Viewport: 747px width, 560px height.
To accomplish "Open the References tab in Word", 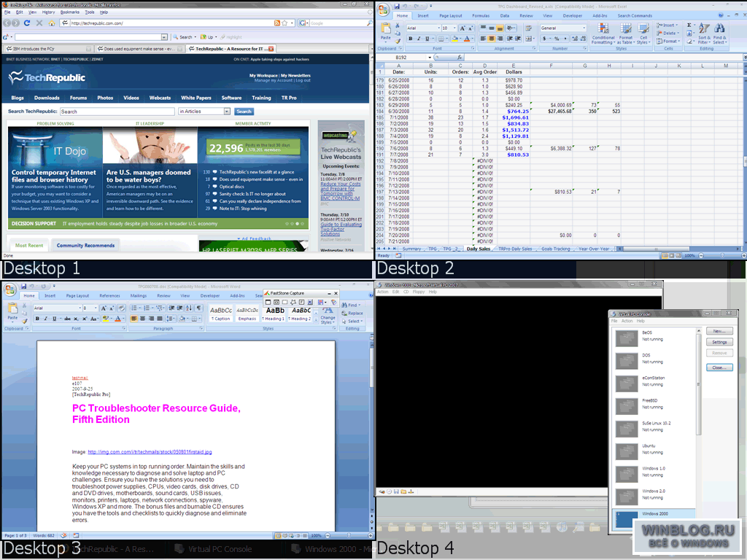I will pos(109,296).
